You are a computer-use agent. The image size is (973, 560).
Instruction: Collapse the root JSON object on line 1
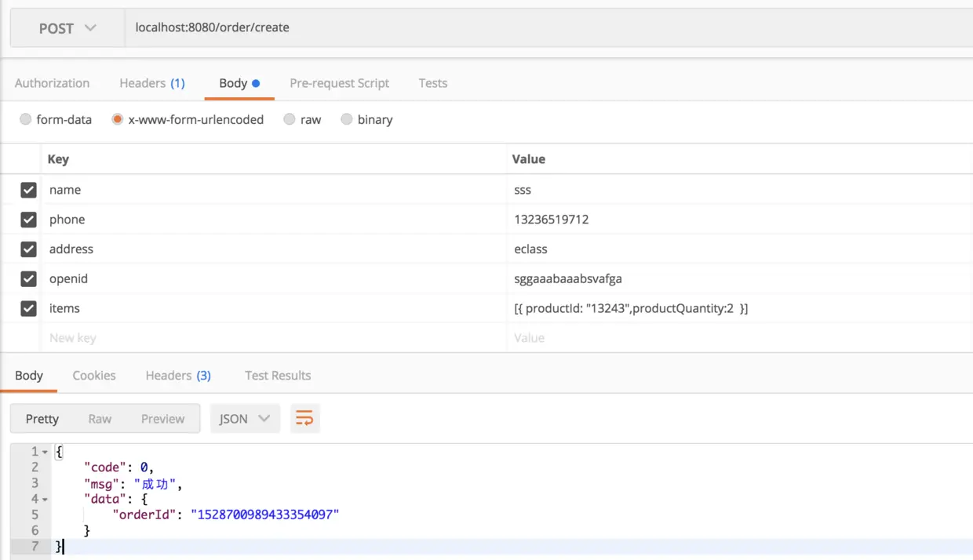(x=46, y=453)
